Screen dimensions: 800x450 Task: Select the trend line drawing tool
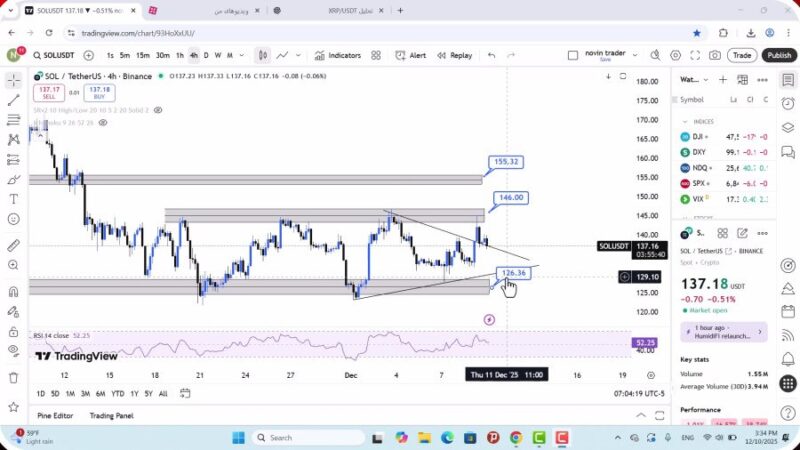point(14,100)
